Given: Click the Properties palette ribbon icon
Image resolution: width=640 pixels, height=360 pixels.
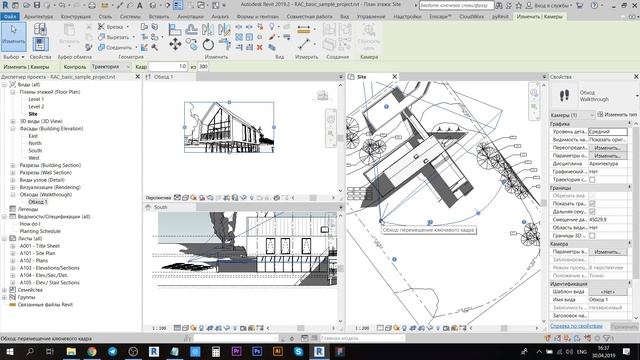Looking at the screenshot, I should click(x=40, y=44).
